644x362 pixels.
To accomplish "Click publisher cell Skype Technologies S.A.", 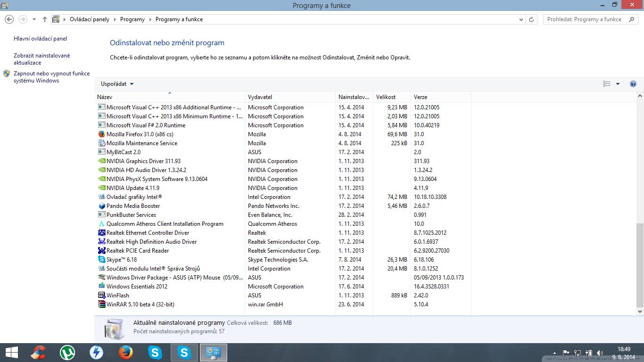I will point(278,260).
